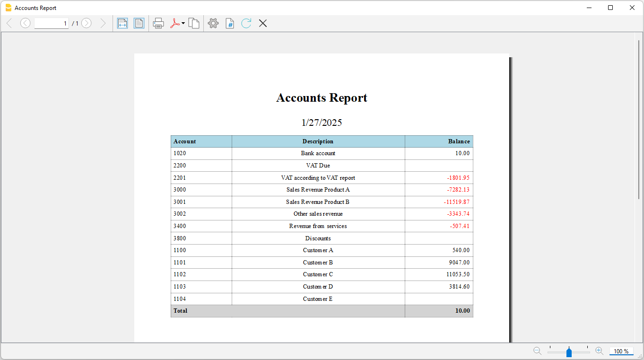This screenshot has height=360, width=644.
Task: Select the whole page view icon
Action: (x=139, y=23)
